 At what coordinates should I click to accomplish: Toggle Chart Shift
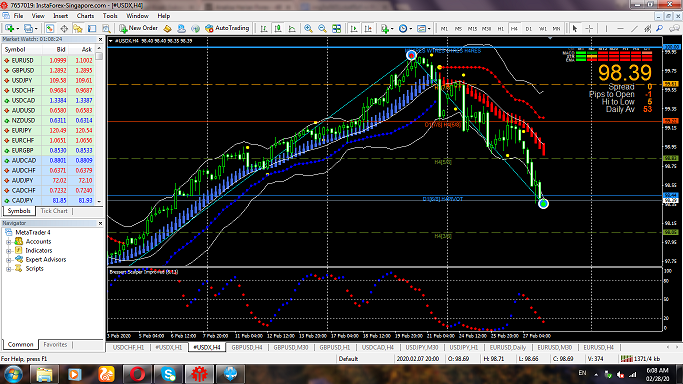click(x=368, y=28)
